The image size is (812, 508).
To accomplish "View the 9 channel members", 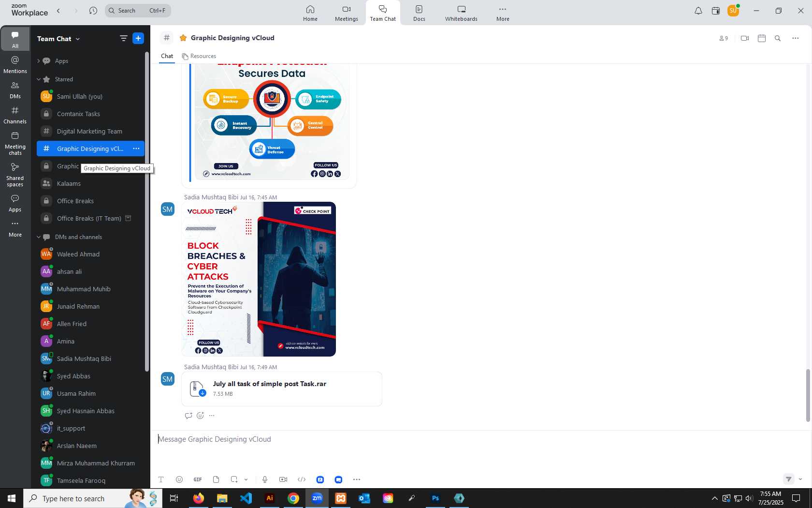I will (x=724, y=38).
